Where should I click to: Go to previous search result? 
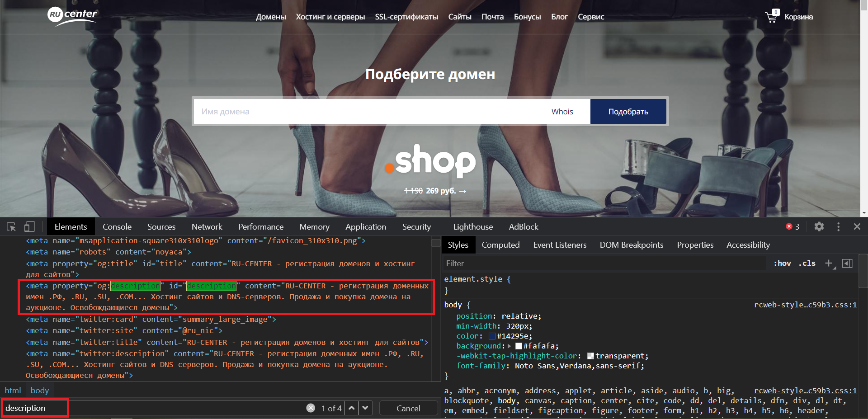pos(351,408)
